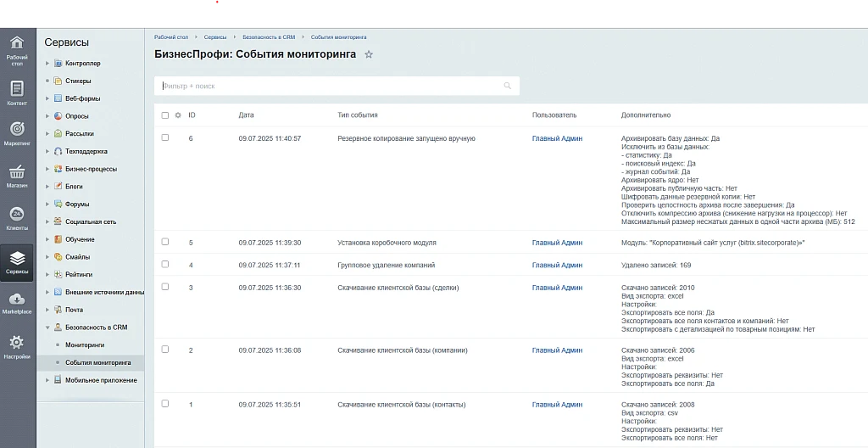The width and height of the screenshot is (868, 448).
Task: Expand the Внешние источники данных node
Action: tap(47, 292)
